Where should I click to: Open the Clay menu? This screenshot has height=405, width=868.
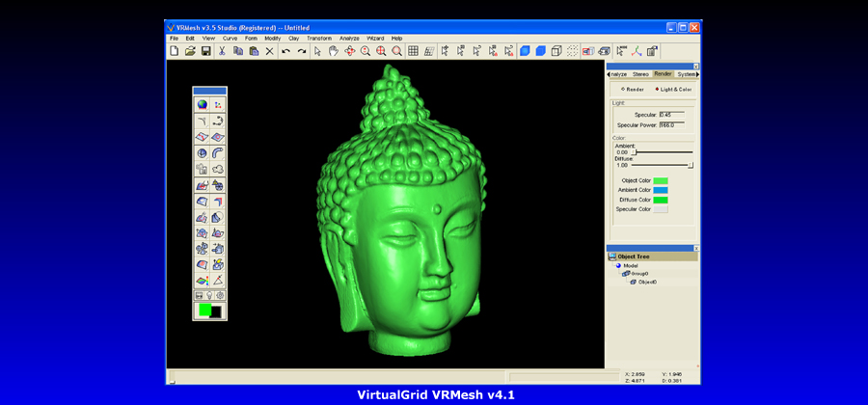(294, 39)
